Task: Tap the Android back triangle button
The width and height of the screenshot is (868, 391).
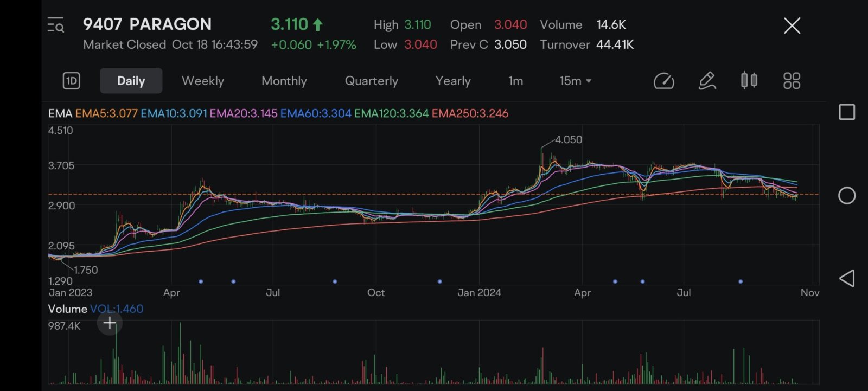Action: coord(847,278)
